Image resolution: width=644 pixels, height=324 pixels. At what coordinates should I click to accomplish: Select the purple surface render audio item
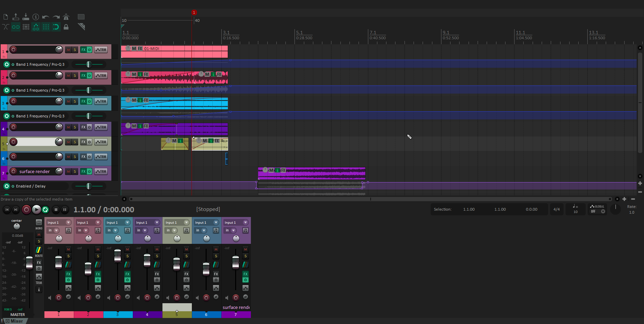tap(312, 173)
